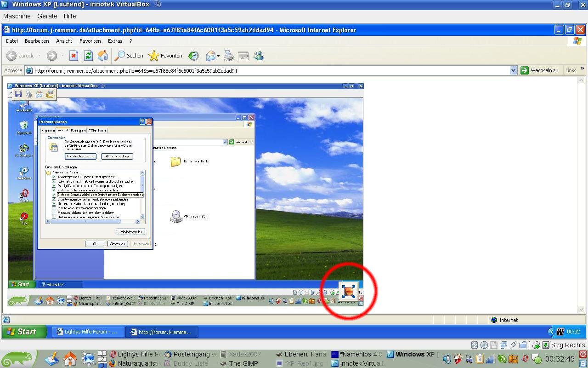The width and height of the screenshot is (588, 368).
Task: Open the history (Verlauf) clock icon
Action: tap(193, 56)
